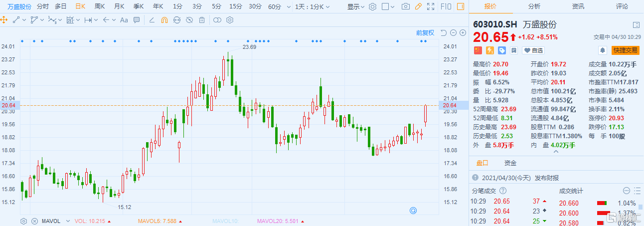Select the wave pattern drawing tool
This screenshot has height=226, width=644.
52,20
